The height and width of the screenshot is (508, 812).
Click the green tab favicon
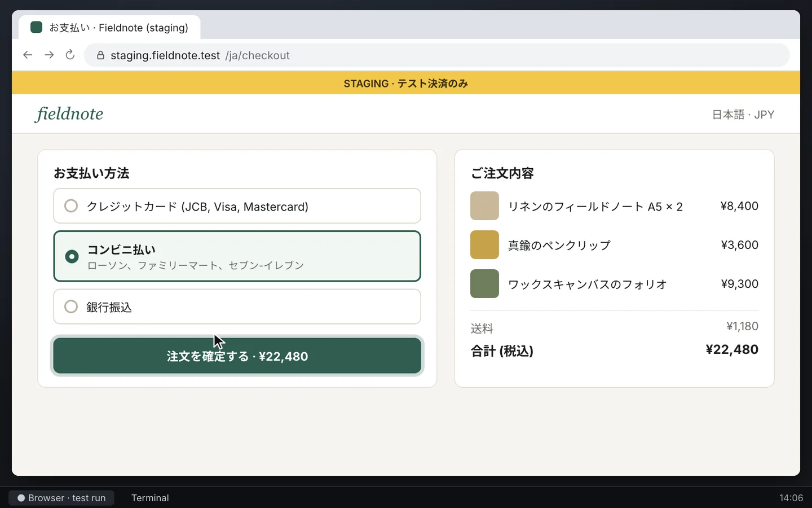36,27
